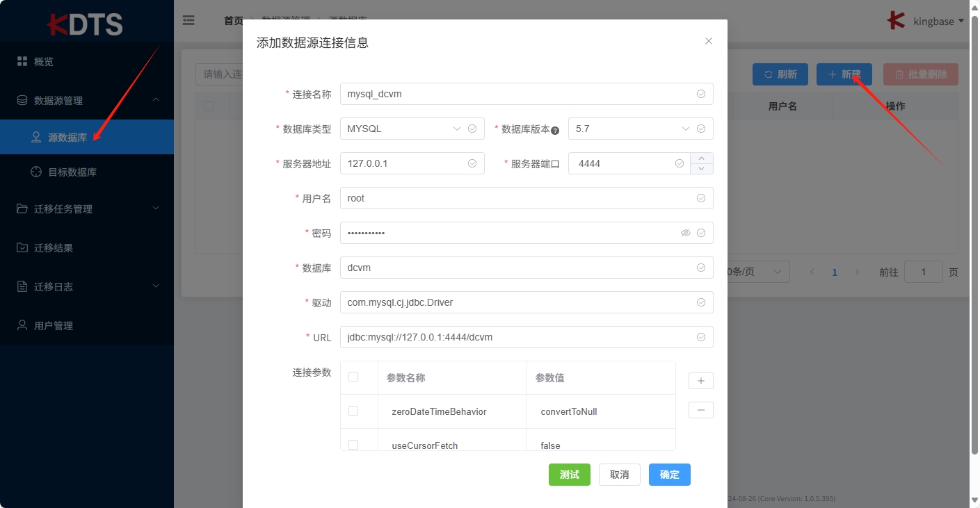This screenshot has width=980, height=508.
Task: Click the validation check icon in 连接名称
Action: coord(701,94)
